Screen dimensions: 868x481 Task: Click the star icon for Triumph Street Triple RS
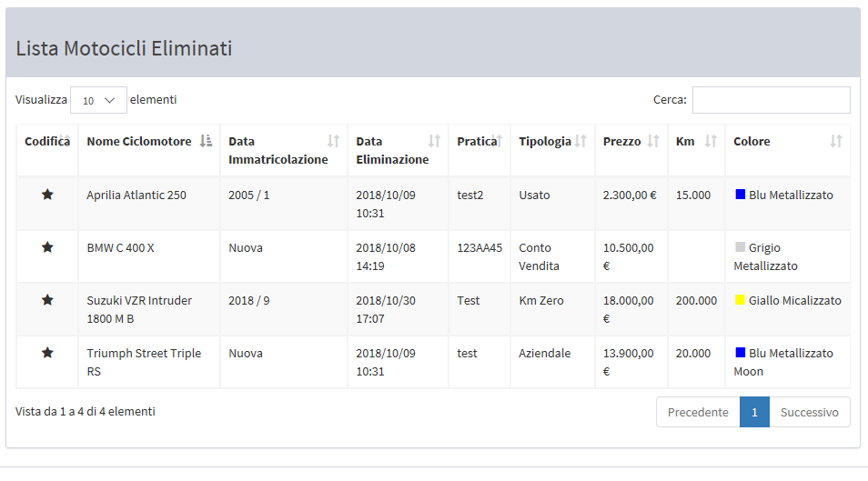pyautogui.click(x=47, y=353)
